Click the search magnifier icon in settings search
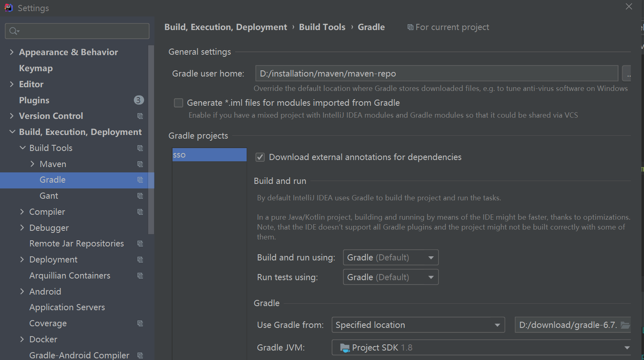The width and height of the screenshot is (644, 360). [14, 31]
